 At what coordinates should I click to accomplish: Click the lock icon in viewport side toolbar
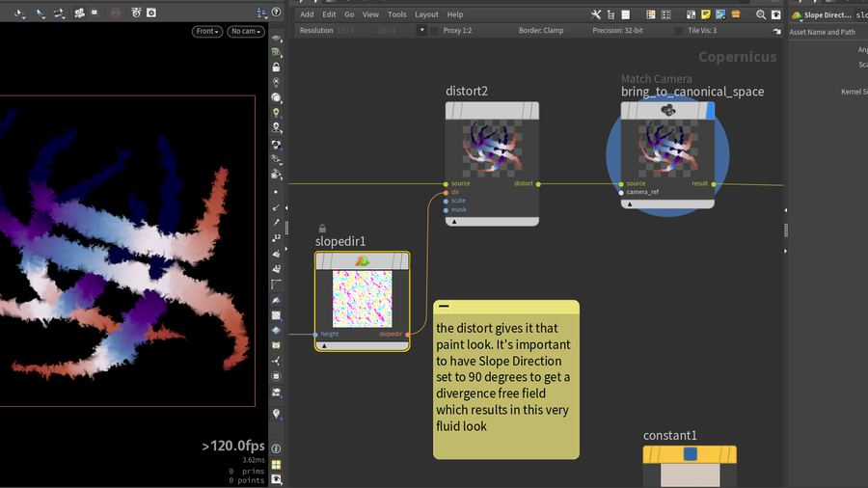(x=277, y=68)
